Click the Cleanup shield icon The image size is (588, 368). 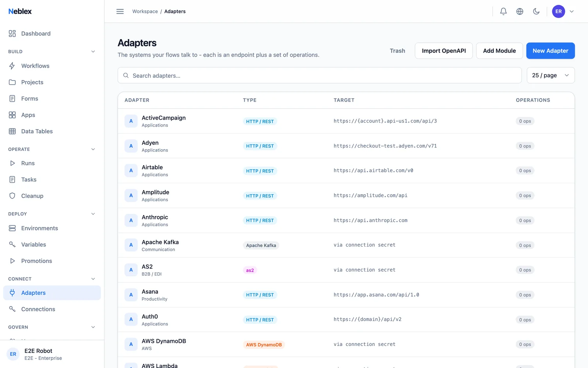coord(12,196)
